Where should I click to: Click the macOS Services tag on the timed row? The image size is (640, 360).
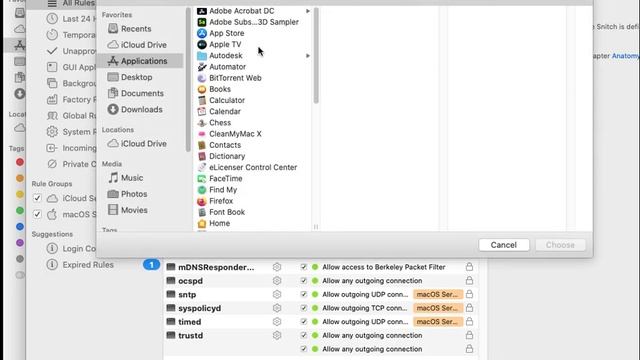[438, 322]
